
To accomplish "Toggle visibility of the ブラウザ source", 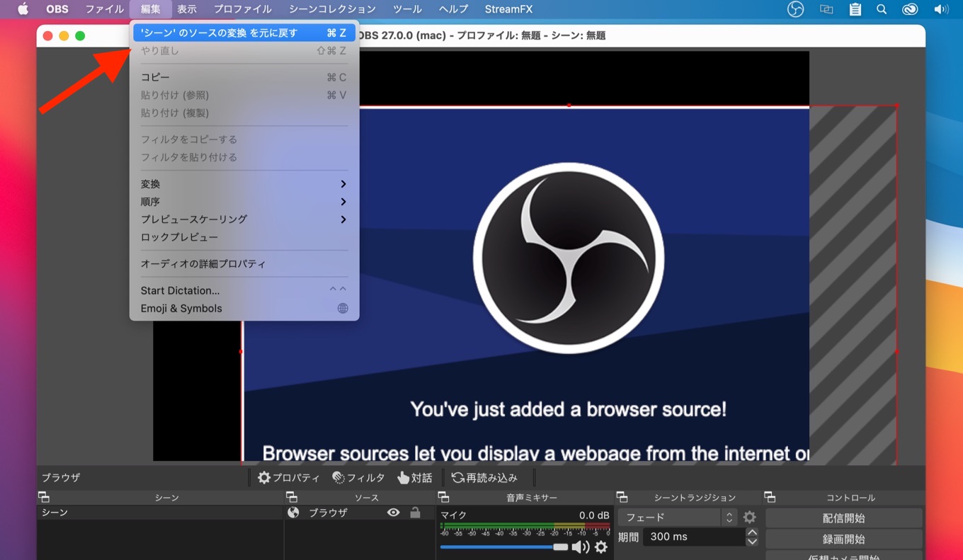I will click(394, 513).
